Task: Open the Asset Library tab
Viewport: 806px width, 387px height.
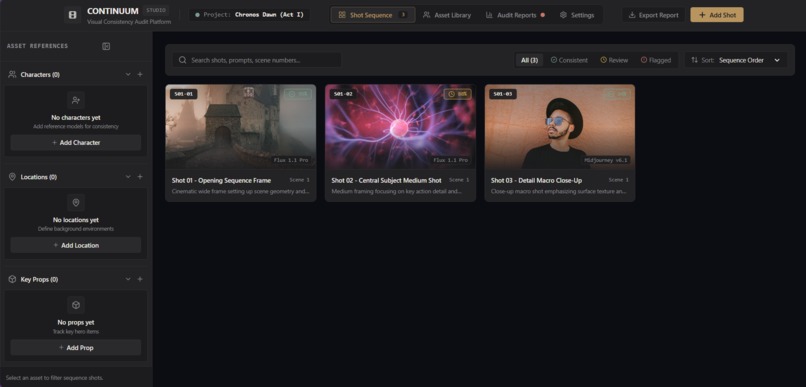Action: (447, 15)
